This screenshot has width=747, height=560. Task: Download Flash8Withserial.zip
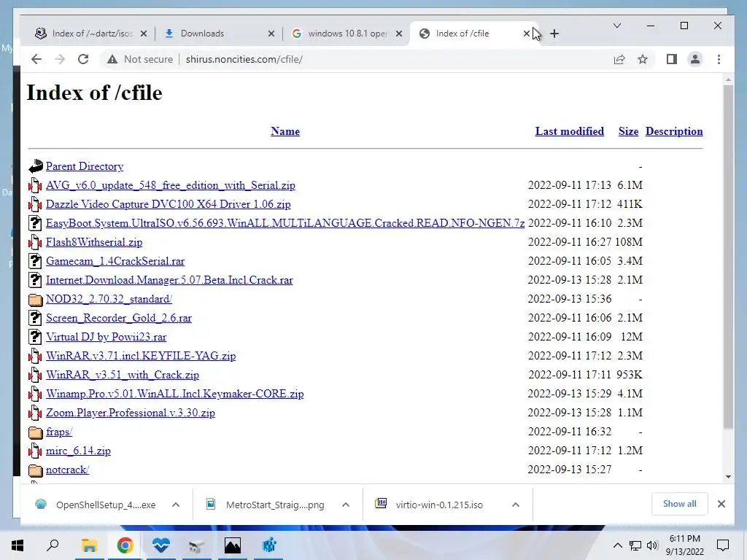point(94,242)
